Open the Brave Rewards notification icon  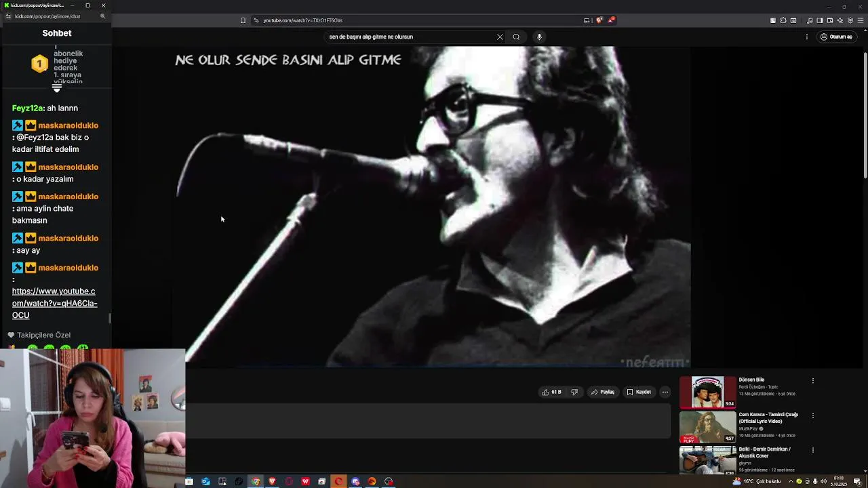pyautogui.click(x=611, y=20)
